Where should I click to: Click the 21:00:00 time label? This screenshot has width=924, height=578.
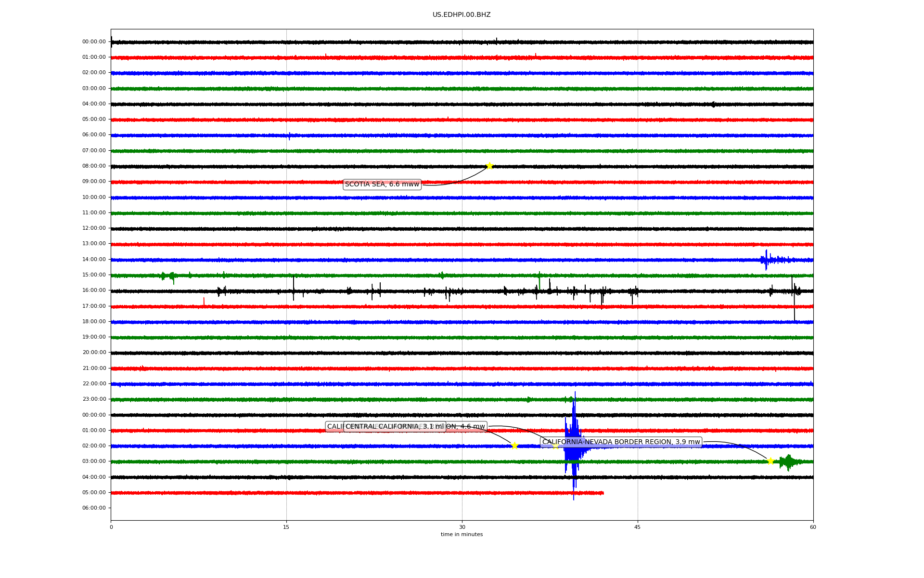(94, 368)
